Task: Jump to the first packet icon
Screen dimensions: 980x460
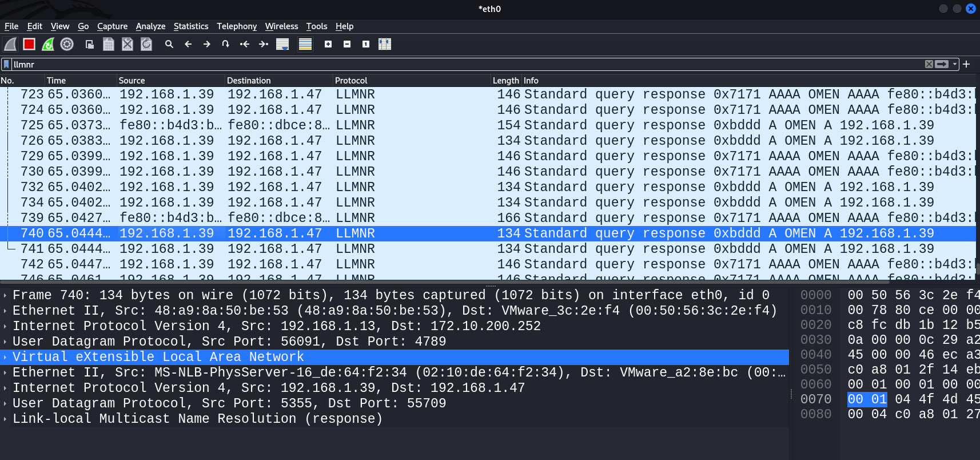Action: (244, 44)
